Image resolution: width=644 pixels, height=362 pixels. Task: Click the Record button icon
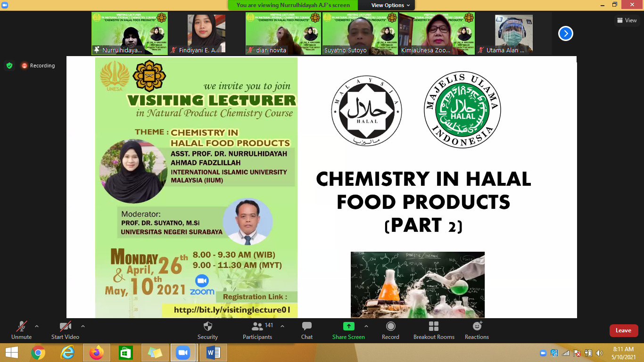coord(390,327)
